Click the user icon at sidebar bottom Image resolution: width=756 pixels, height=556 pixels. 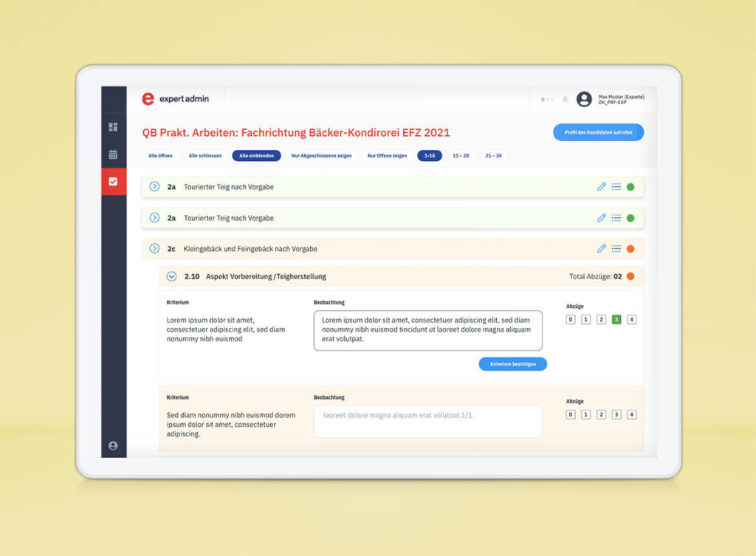point(113,446)
